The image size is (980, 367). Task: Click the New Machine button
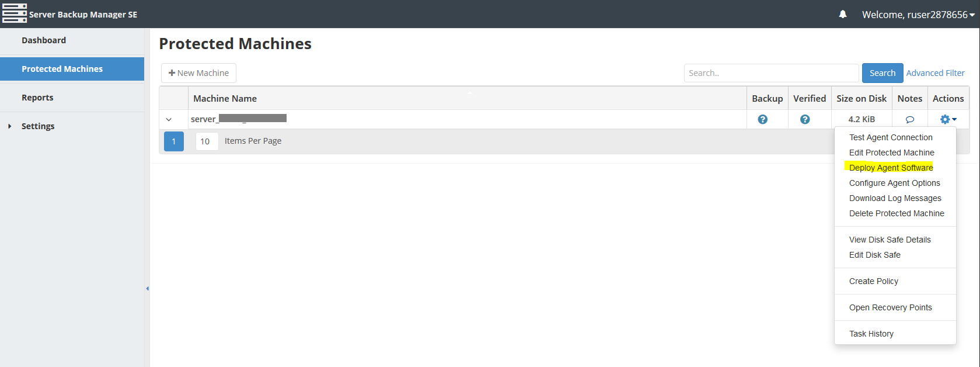click(x=198, y=73)
